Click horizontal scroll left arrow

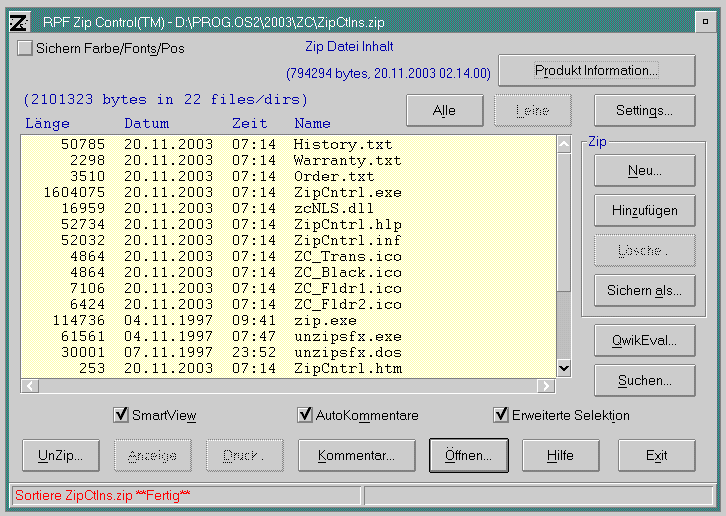30,386
